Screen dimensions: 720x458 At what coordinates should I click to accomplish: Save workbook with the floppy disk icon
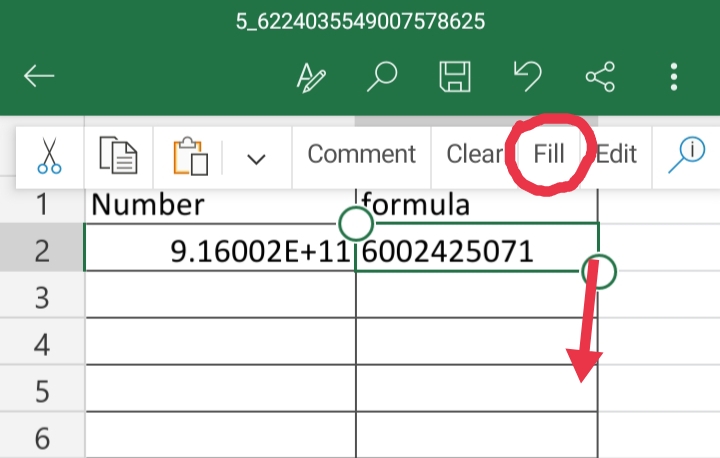[x=455, y=76]
